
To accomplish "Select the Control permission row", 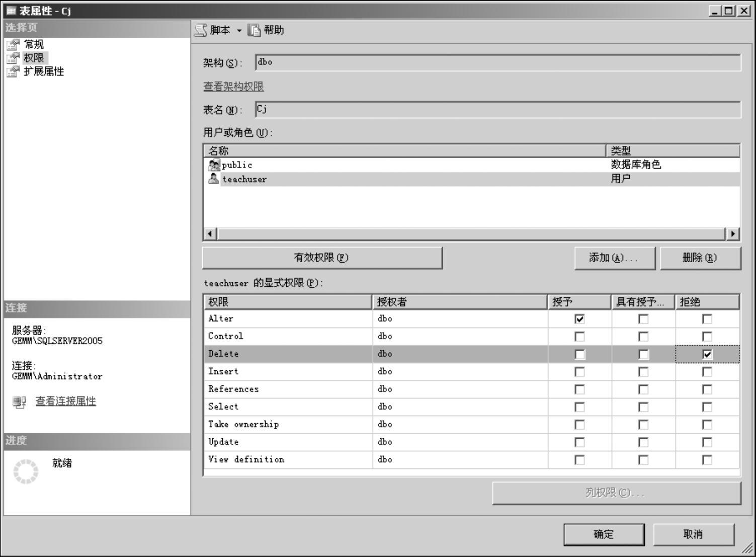I will point(472,337).
